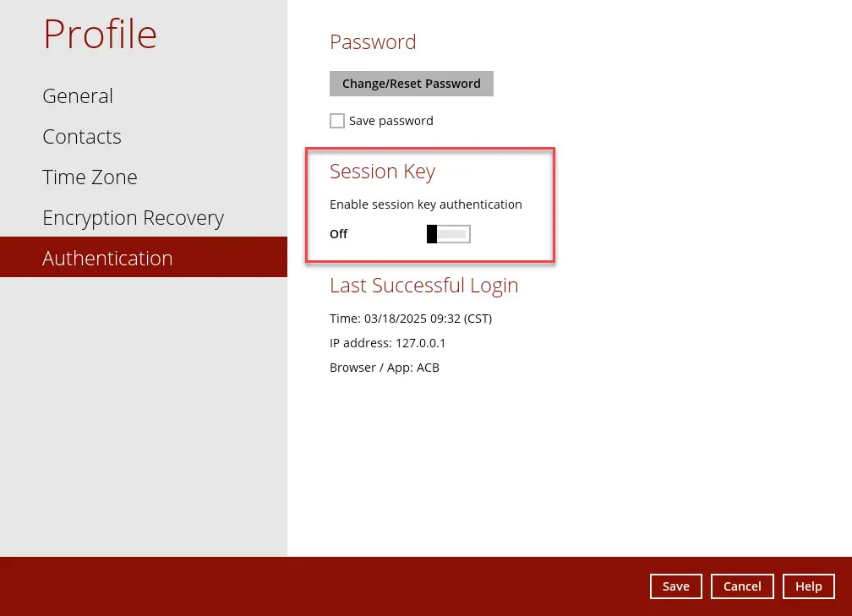Open the Contacts profile section
This screenshot has width=852, height=616.
(x=82, y=137)
